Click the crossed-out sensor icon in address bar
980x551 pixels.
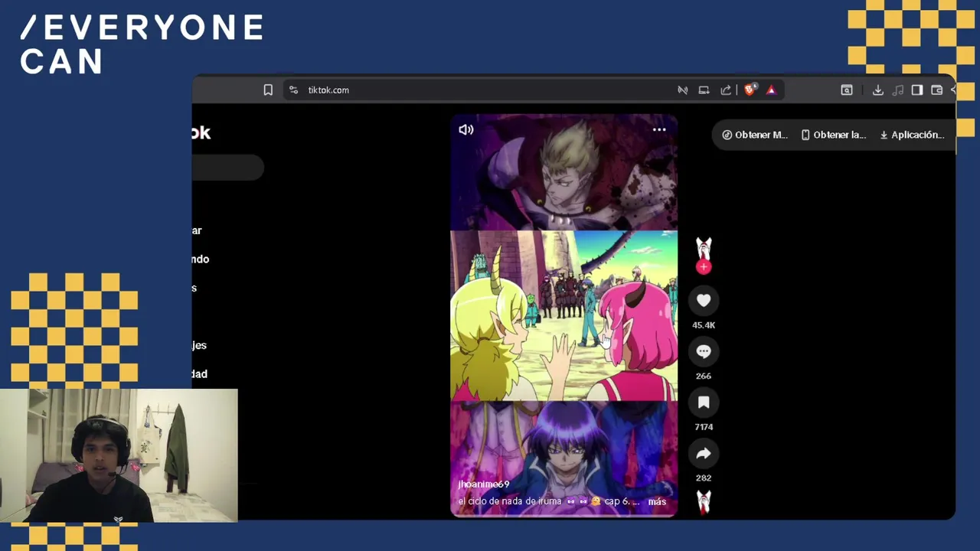pos(682,90)
